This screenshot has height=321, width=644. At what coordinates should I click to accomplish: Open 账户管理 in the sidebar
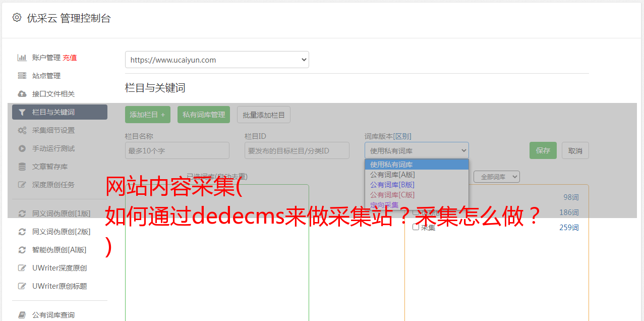pyautogui.click(x=46, y=58)
